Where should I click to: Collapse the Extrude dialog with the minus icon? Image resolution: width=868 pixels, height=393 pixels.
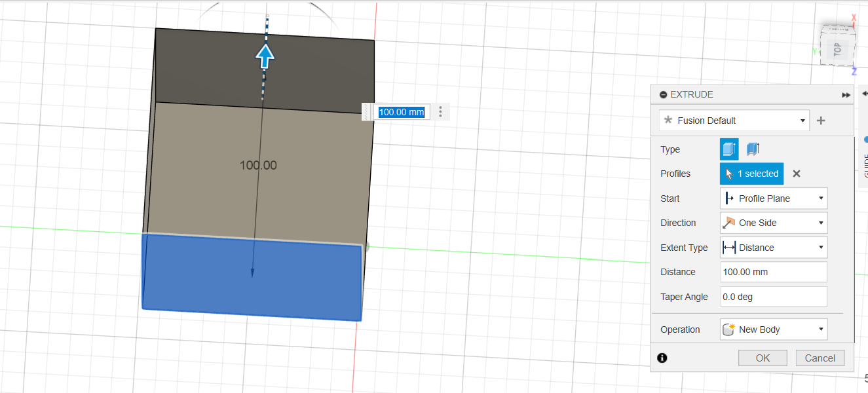664,94
